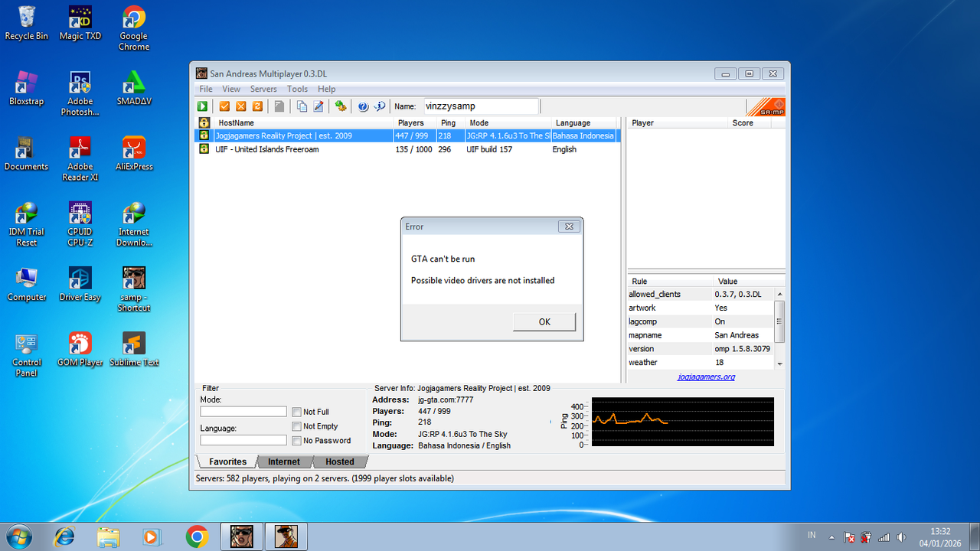Click the Language filter input field
The image size is (980, 551).
tap(243, 440)
